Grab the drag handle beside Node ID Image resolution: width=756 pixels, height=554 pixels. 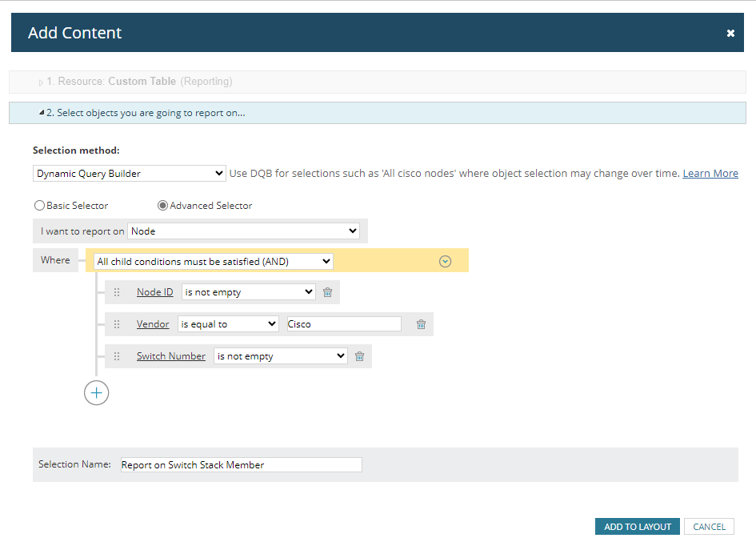[x=117, y=291]
